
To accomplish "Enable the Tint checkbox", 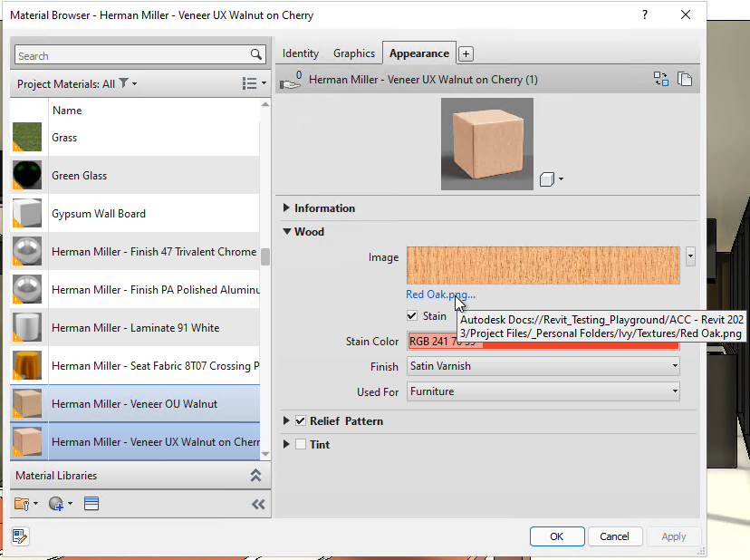I will coord(301,444).
